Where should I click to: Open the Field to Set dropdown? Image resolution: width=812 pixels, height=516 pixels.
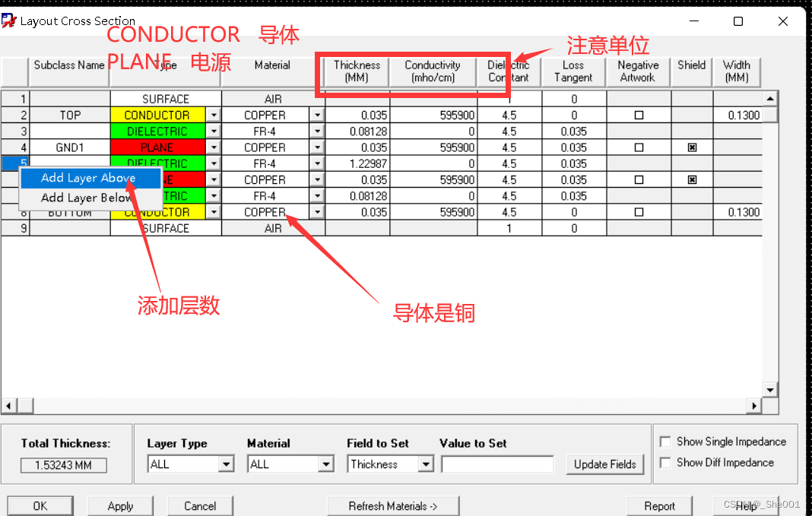(x=426, y=464)
